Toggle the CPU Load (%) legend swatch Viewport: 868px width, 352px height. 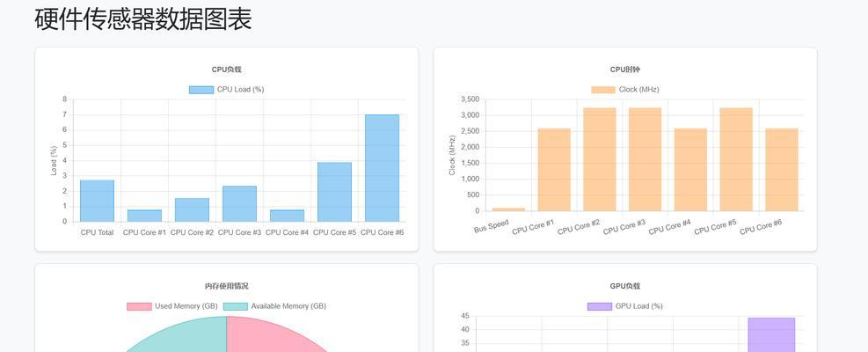pyautogui.click(x=201, y=90)
